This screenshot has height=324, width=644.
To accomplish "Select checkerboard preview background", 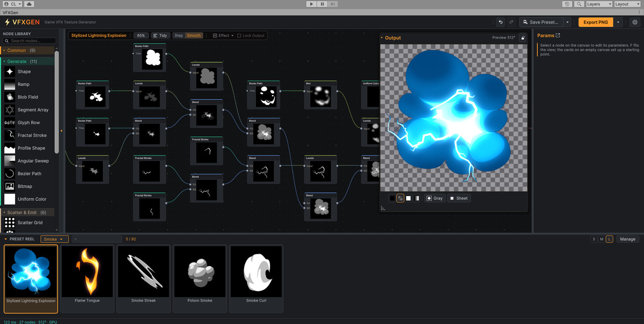I will (400, 198).
